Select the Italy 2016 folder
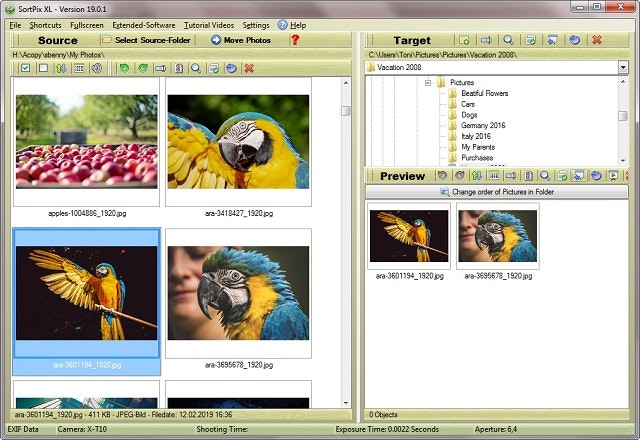This screenshot has height=440, width=640. click(x=476, y=136)
